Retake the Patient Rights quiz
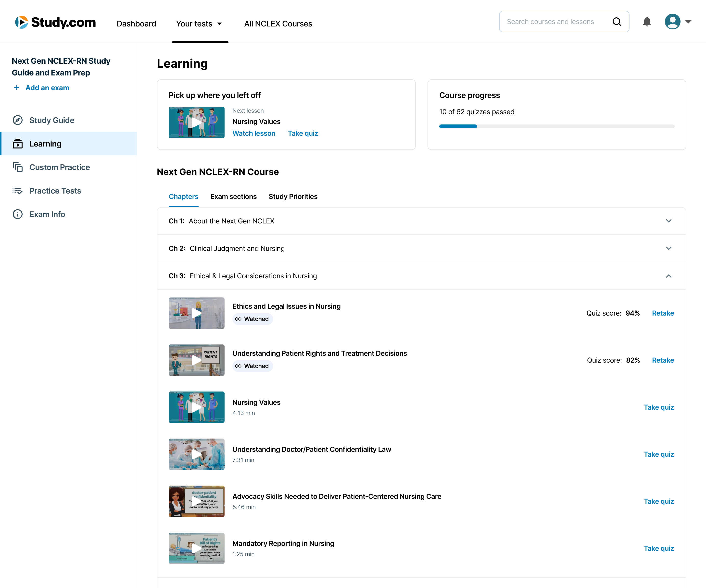The width and height of the screenshot is (706, 588). [x=663, y=360]
